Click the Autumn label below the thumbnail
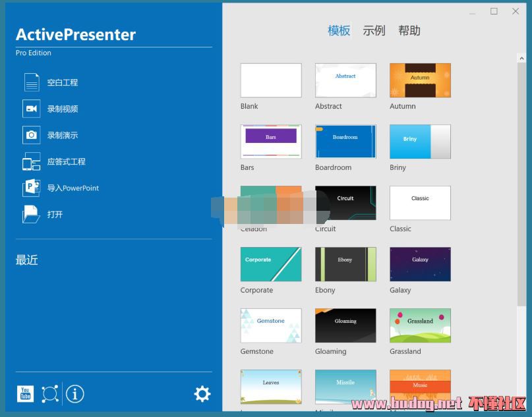The height and width of the screenshot is (417, 532). [402, 106]
